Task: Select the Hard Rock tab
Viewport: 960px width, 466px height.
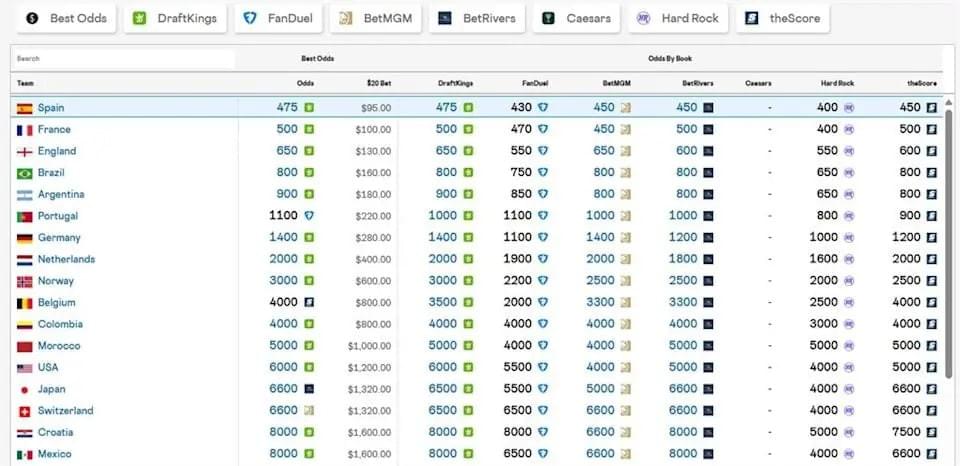Action: (678, 18)
